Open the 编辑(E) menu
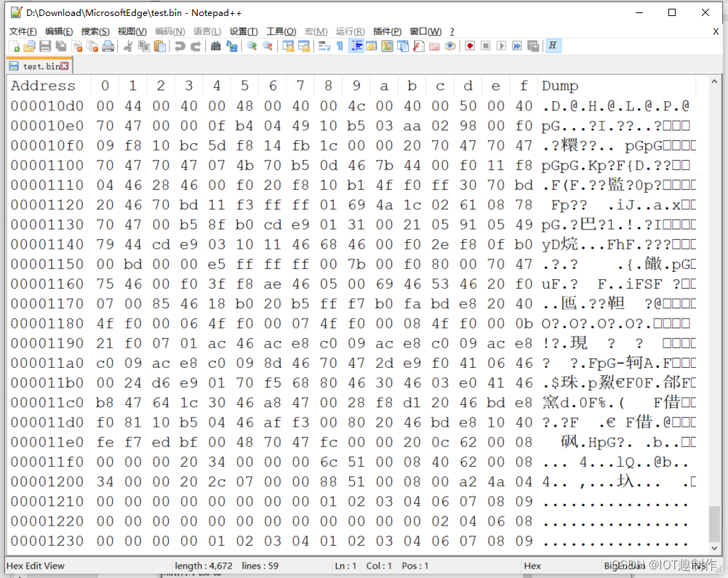This screenshot has height=578, width=728. tap(59, 31)
